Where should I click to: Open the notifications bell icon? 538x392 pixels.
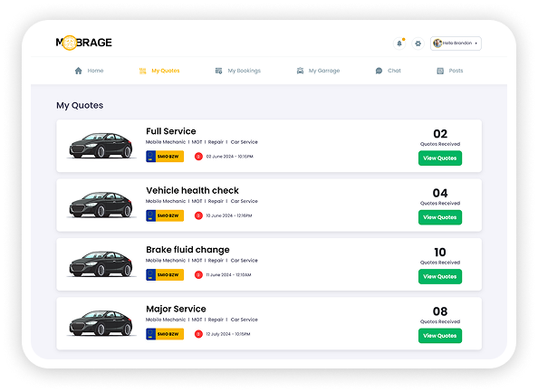pos(399,43)
